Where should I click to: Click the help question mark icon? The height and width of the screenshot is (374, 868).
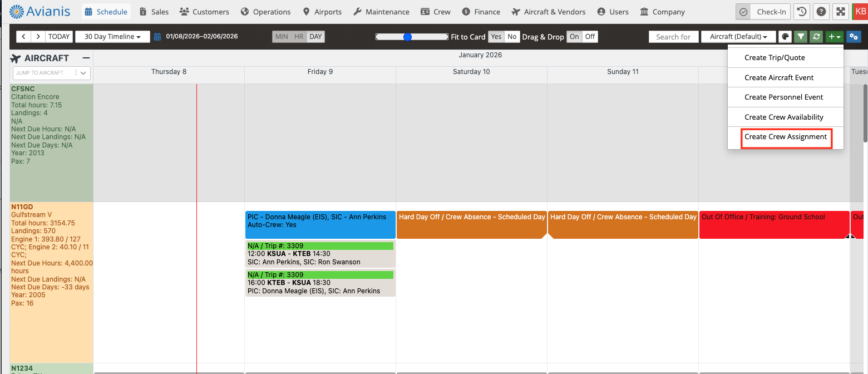[821, 12]
